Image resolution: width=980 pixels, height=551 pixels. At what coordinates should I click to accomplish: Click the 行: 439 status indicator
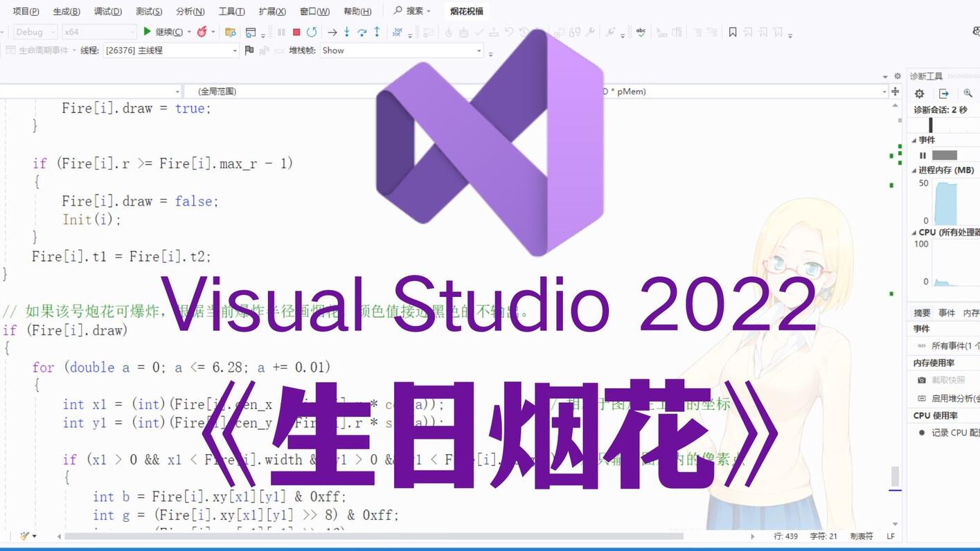786,536
